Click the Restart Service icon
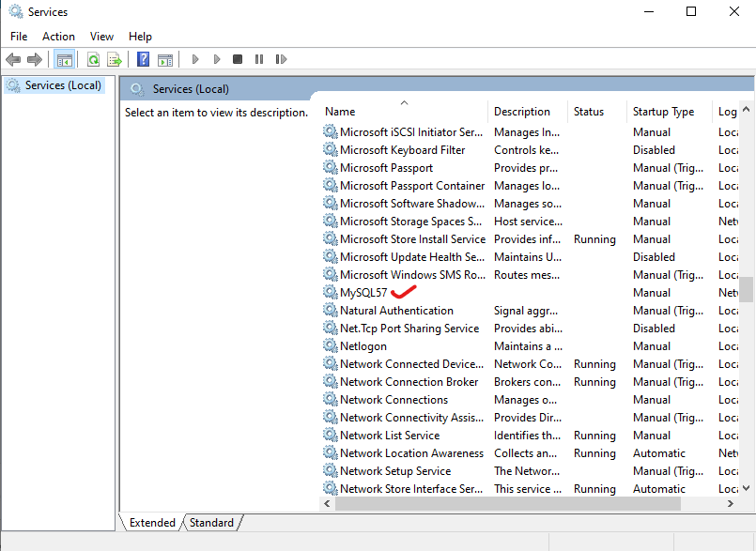The image size is (756, 551). (281, 59)
